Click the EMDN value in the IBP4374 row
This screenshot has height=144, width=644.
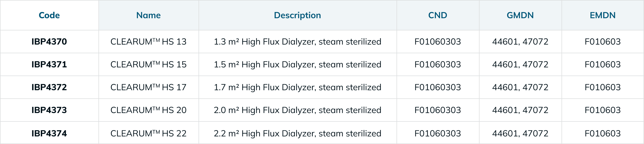[x=603, y=133]
